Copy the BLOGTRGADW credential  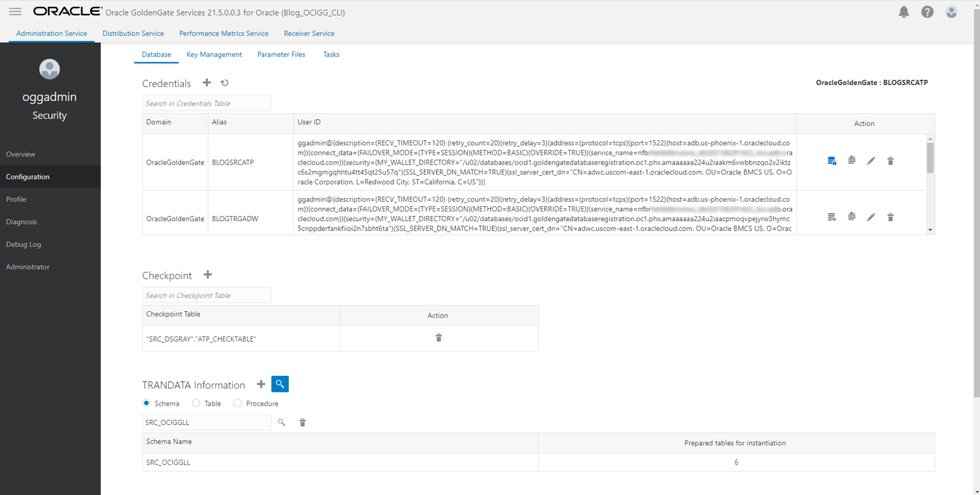click(x=852, y=217)
